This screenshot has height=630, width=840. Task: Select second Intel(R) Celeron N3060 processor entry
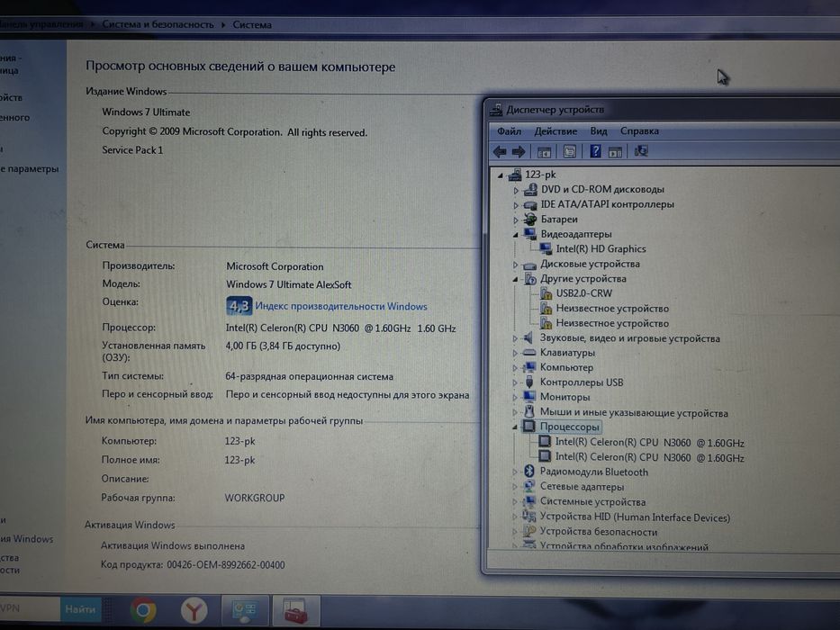649,457
